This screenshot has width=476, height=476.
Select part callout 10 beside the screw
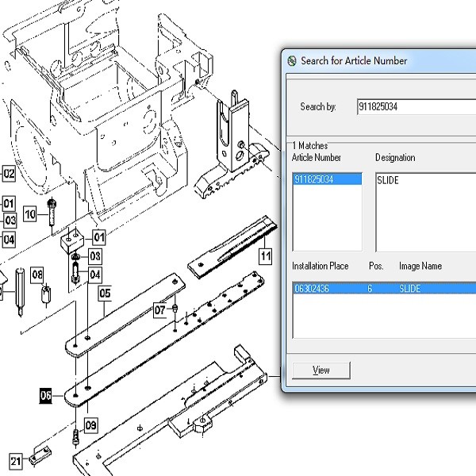click(x=30, y=213)
